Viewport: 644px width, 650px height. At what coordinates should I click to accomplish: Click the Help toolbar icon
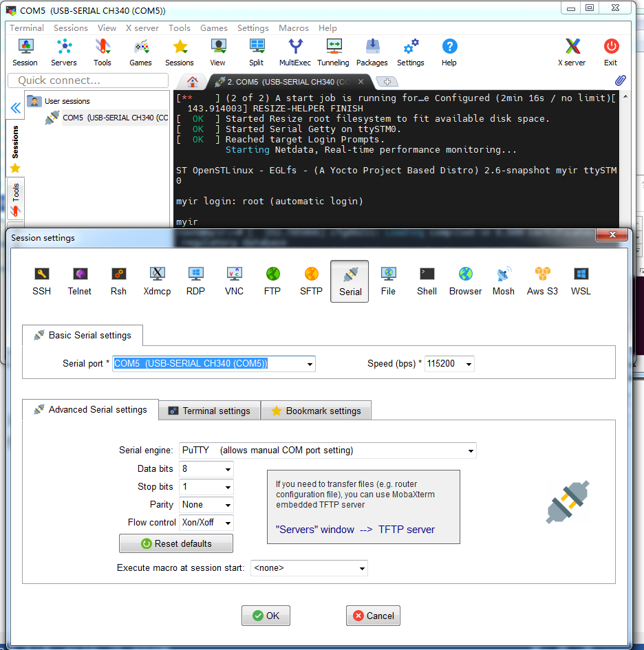point(449,52)
